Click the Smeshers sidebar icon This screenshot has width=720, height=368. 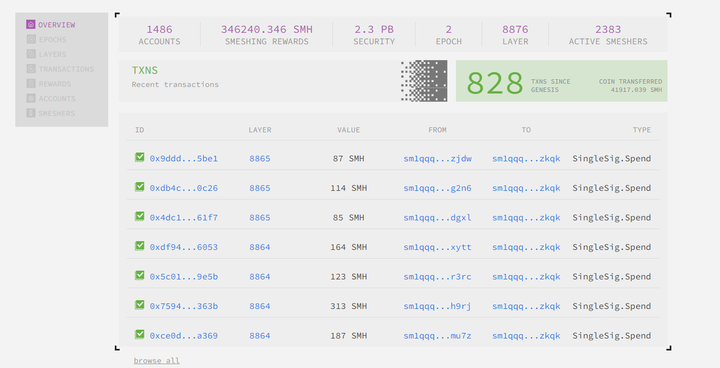coord(31,113)
